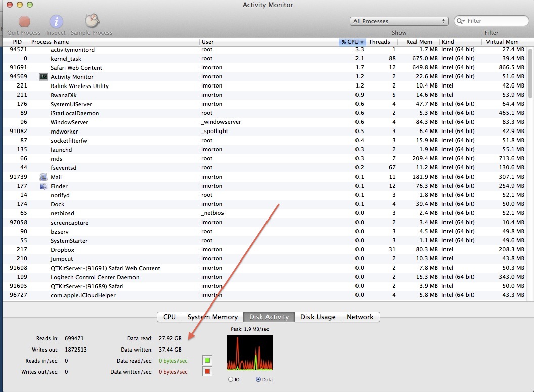Open the Disk Usage tab

coord(318,317)
